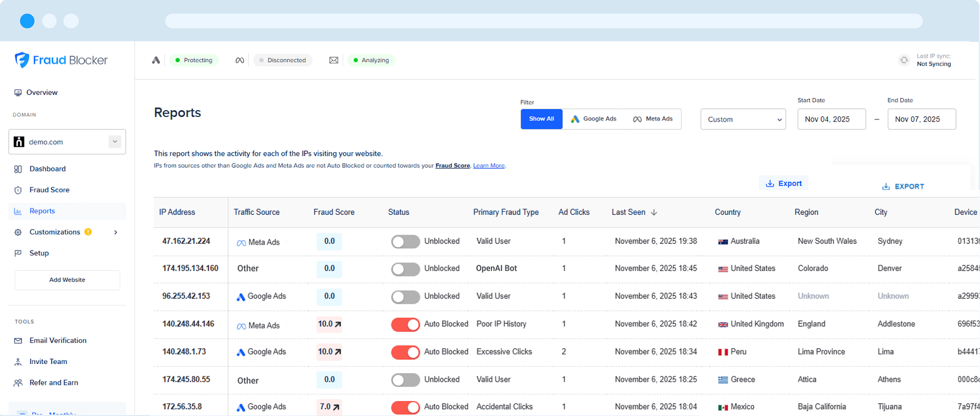The width and height of the screenshot is (980, 416).
Task: Click the email envelope icon beside Analyzing
Action: 334,60
